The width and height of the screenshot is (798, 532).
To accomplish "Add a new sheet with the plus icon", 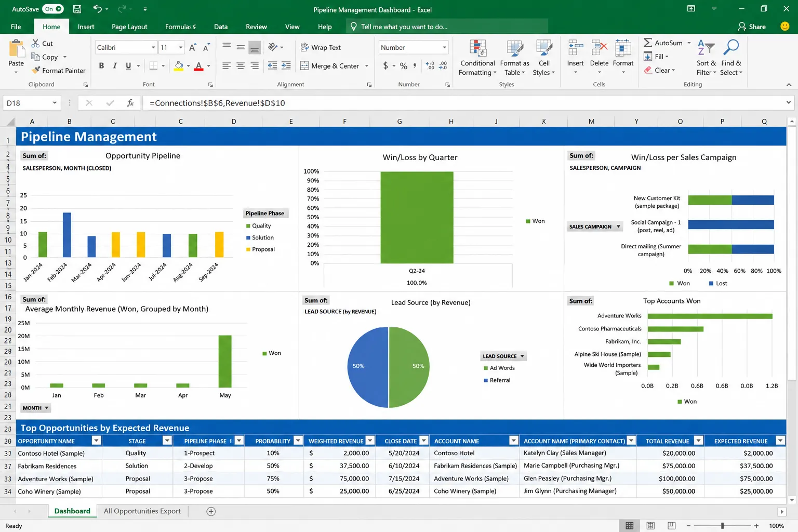I will pyautogui.click(x=211, y=511).
